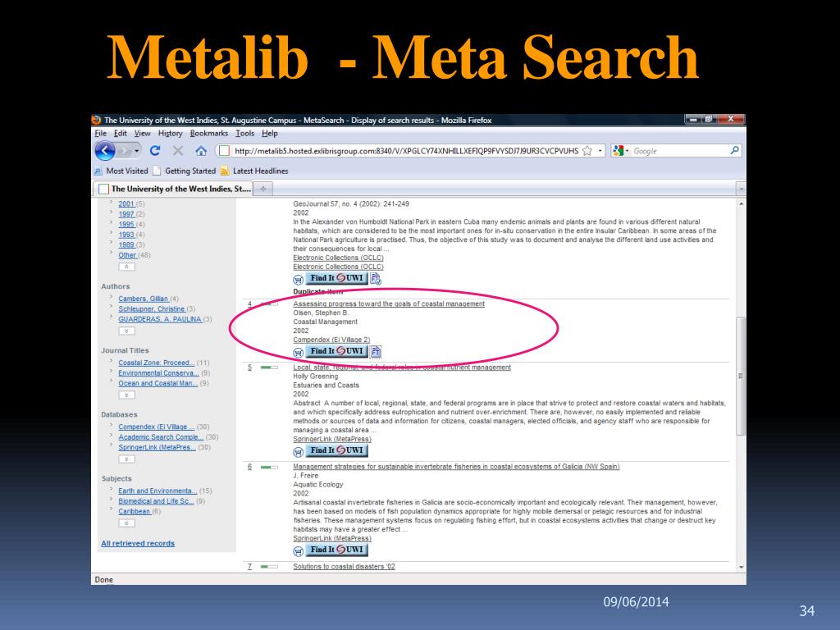
Task: Collapse the year facet list
Action: 126,267
